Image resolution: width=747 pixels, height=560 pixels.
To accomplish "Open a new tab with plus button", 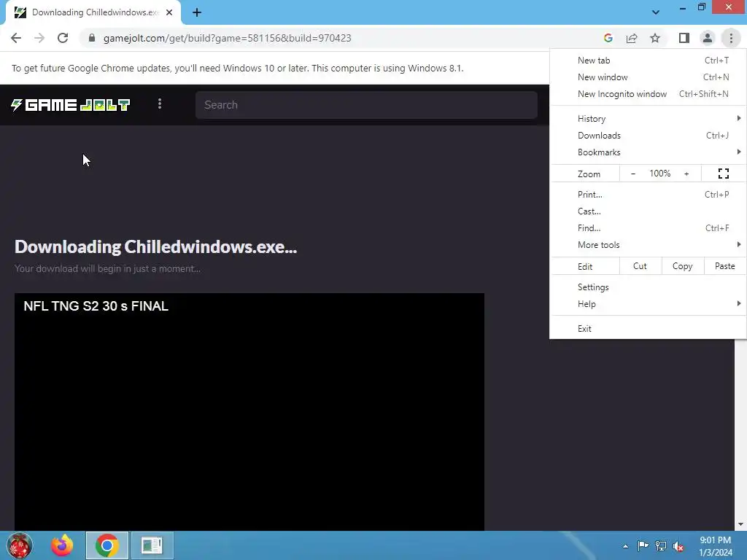I will tap(197, 13).
